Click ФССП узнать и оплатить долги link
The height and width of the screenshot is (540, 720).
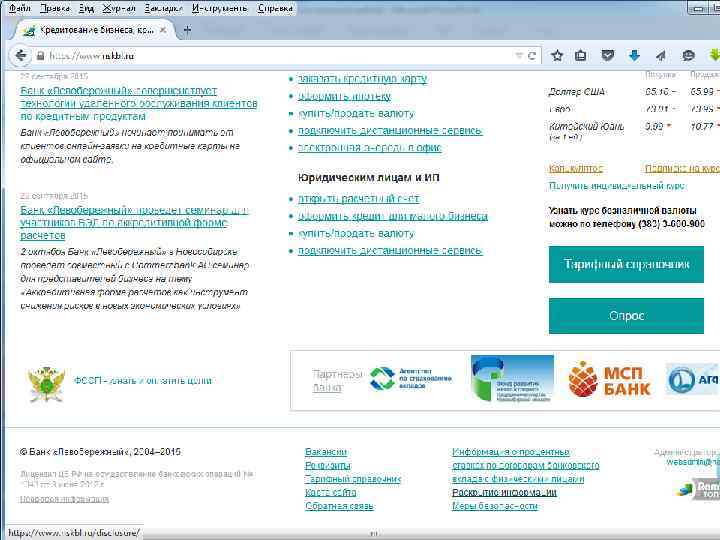coord(143,381)
